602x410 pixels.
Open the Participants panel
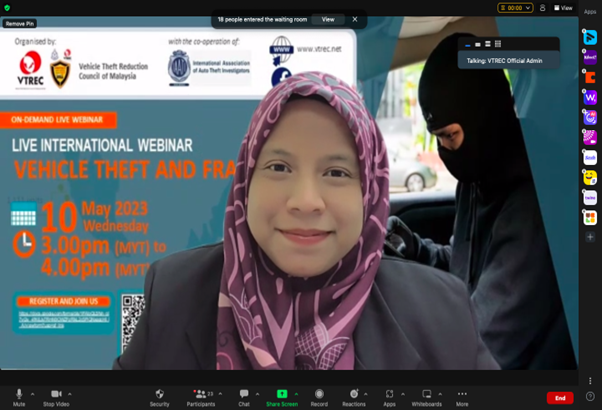(x=200, y=395)
